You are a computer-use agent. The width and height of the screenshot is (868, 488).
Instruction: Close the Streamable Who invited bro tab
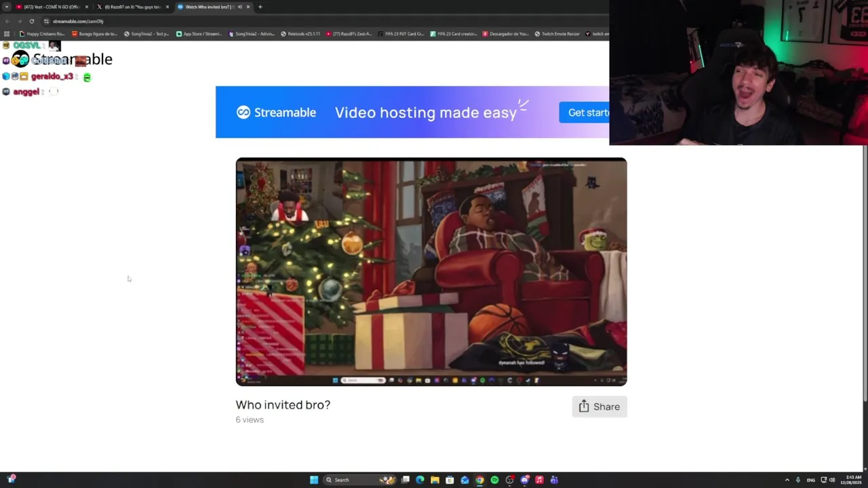pyautogui.click(x=248, y=7)
